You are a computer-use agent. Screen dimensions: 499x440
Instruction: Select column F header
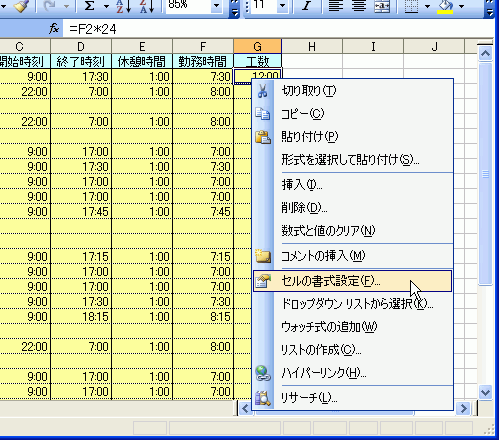(x=203, y=46)
